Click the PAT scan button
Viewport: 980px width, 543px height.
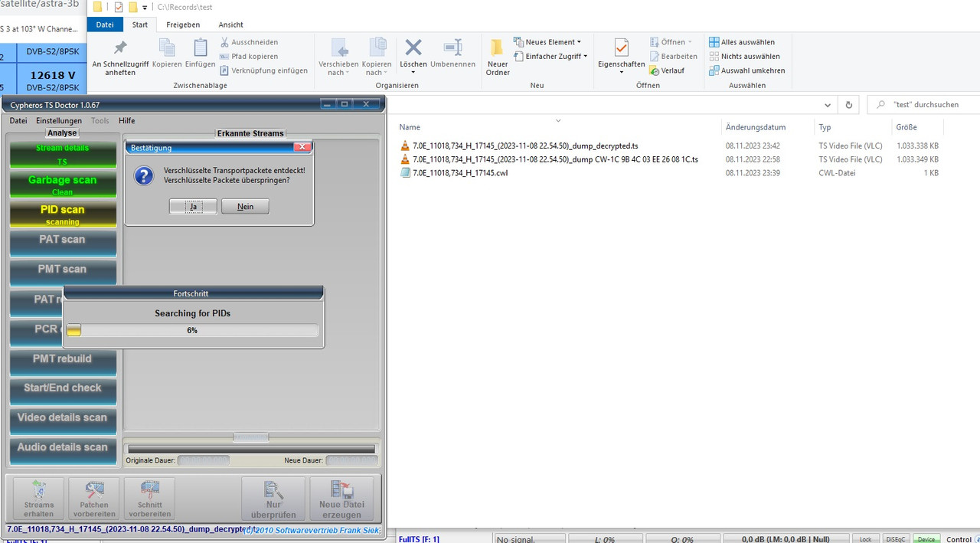(x=63, y=244)
